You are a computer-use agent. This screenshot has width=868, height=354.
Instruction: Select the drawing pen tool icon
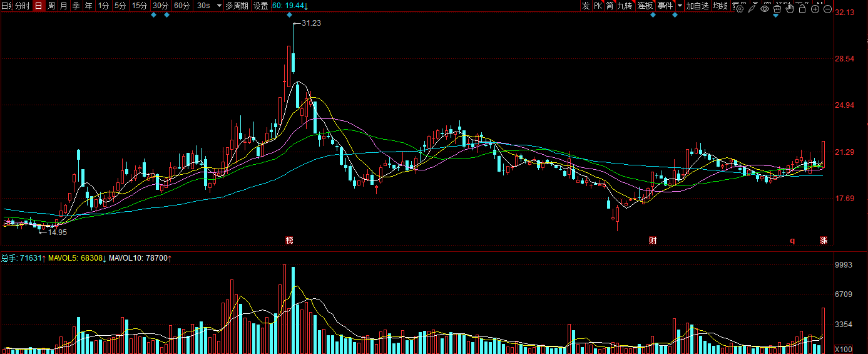point(752,9)
